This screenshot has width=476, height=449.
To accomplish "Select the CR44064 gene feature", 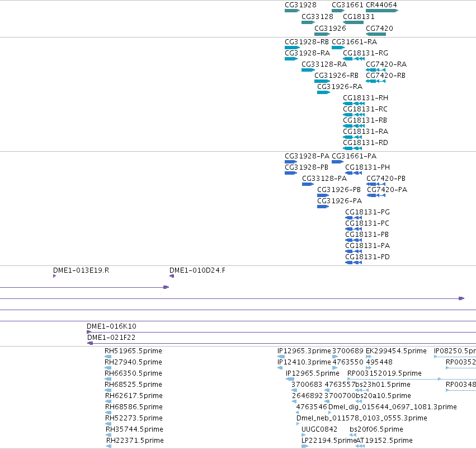I will click(x=382, y=11).
